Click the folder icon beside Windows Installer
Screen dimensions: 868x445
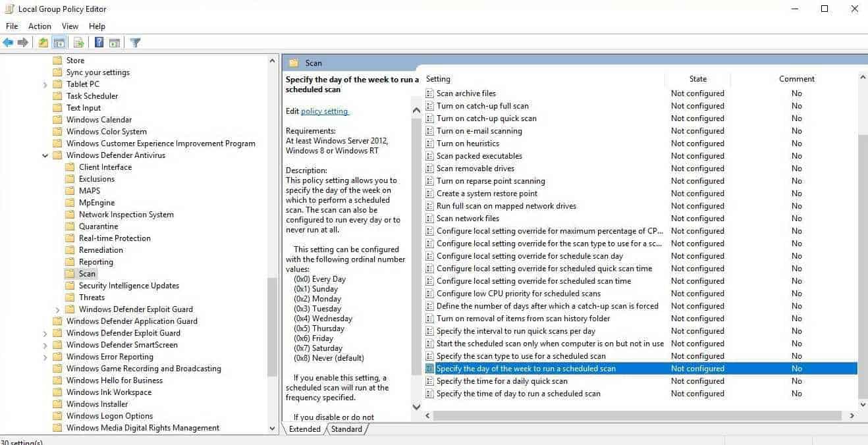[58, 404]
